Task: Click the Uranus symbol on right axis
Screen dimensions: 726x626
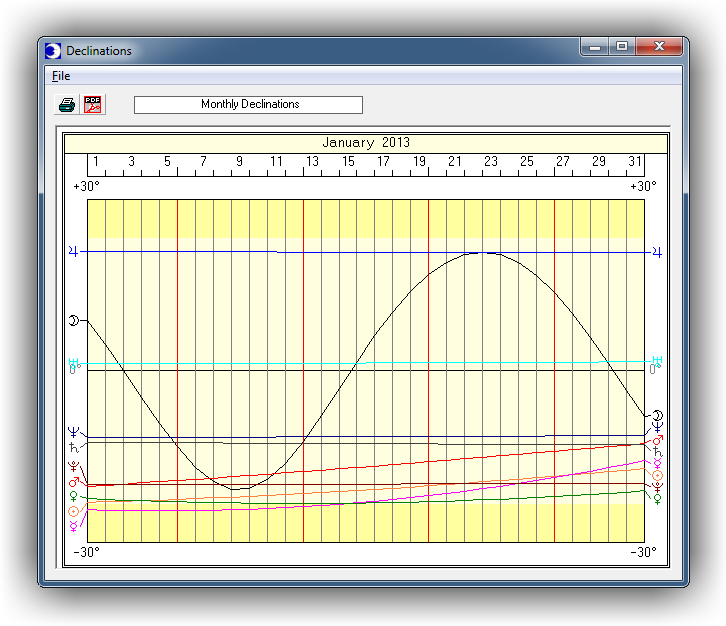Action: tap(657, 360)
